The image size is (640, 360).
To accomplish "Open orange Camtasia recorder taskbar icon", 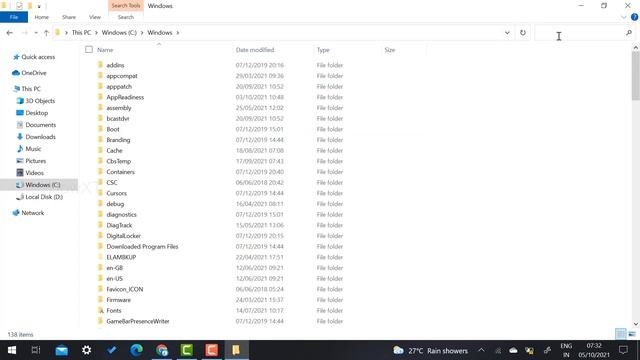I will click(x=211, y=350).
